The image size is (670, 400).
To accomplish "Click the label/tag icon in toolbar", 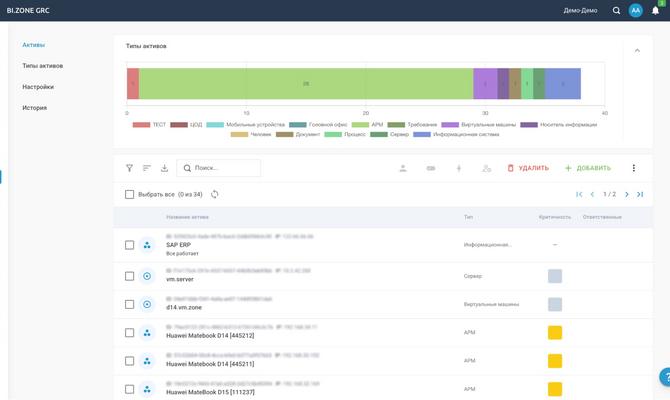I will [431, 168].
